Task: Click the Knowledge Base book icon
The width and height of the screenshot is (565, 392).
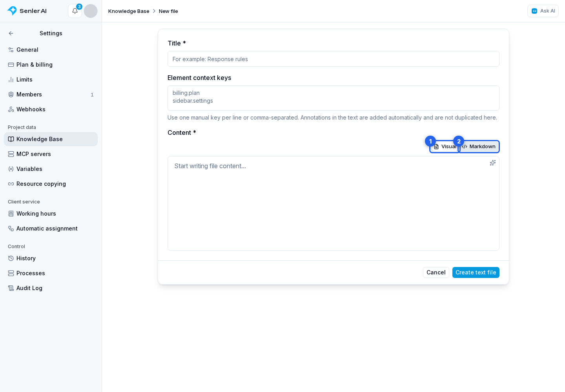Action: click(11, 139)
